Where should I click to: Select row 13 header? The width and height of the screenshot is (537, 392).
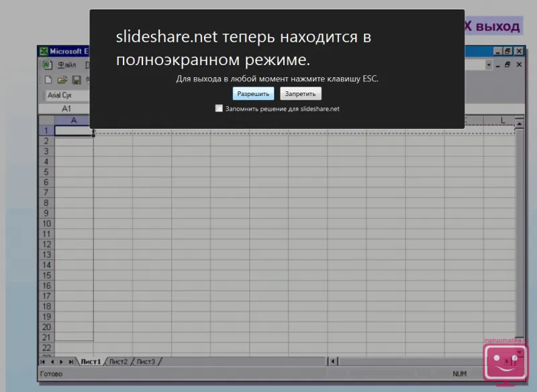(46, 254)
